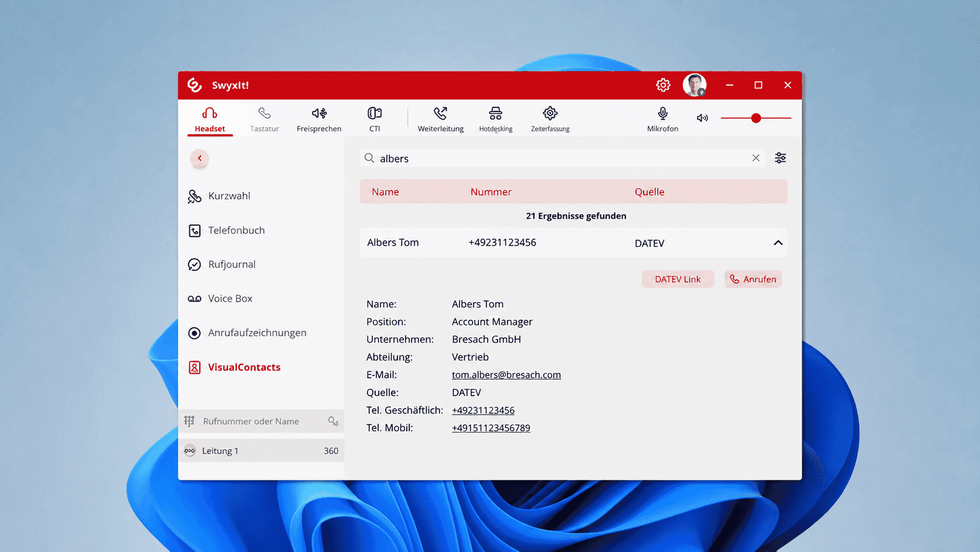The height and width of the screenshot is (552, 980).
Task: Sort by Quelle column header
Action: pos(649,192)
